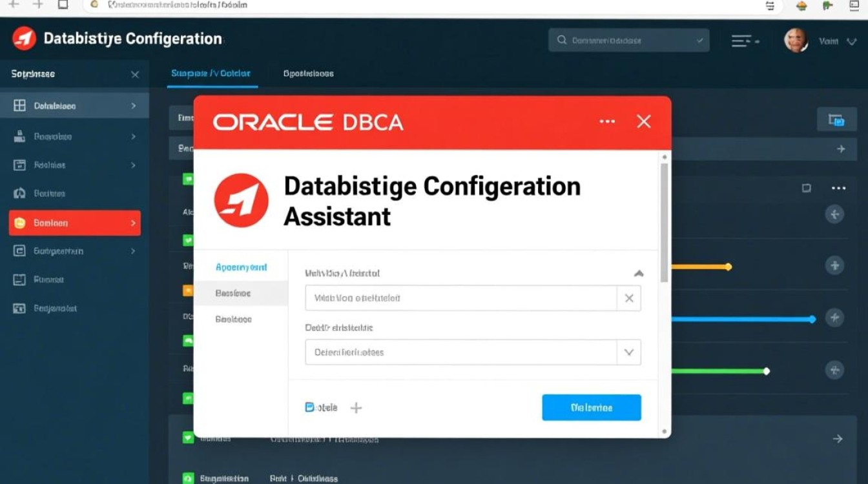Click the plus icon beside the dialog checkbox
This screenshot has height=484, width=868.
pos(356,407)
